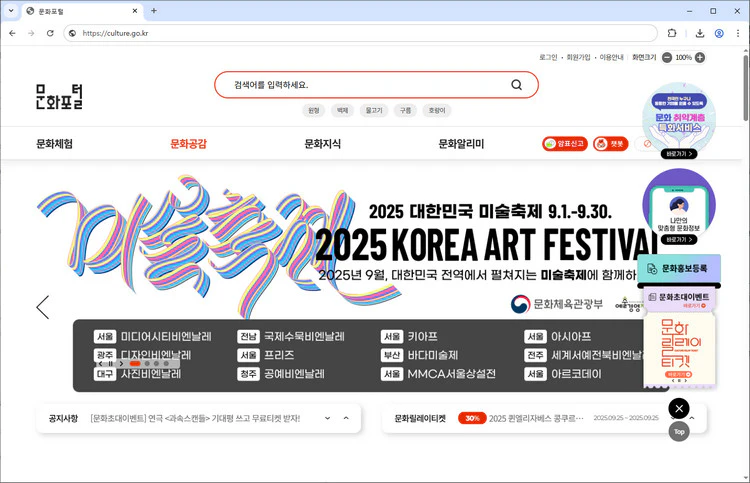The width and height of the screenshot is (750, 483).
Task: Click the 회원가입 link
Action: (x=578, y=57)
